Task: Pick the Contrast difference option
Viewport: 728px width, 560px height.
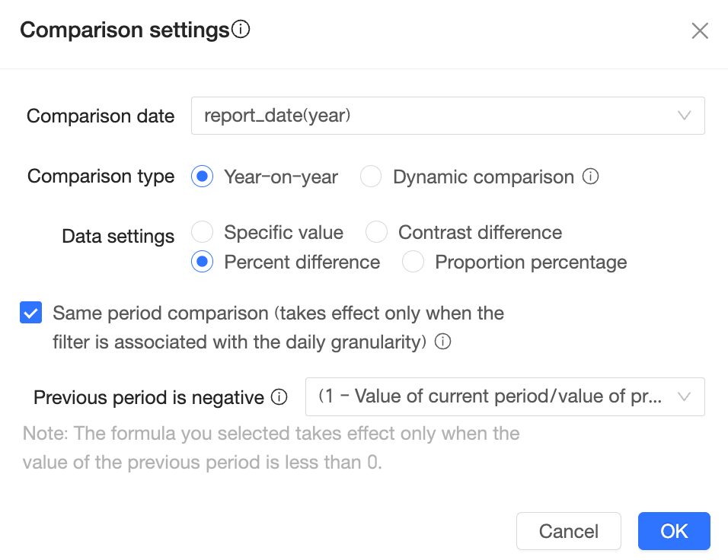Action: [376, 232]
